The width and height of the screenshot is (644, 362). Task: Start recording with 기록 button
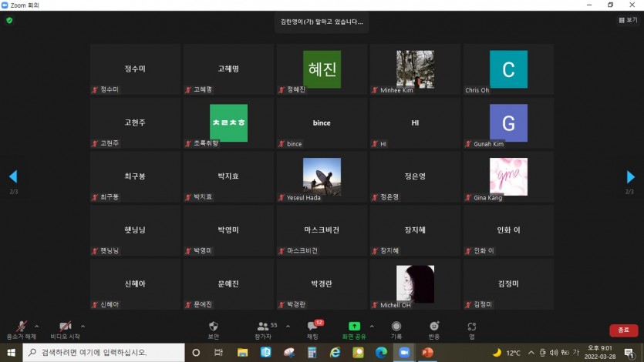396,330
